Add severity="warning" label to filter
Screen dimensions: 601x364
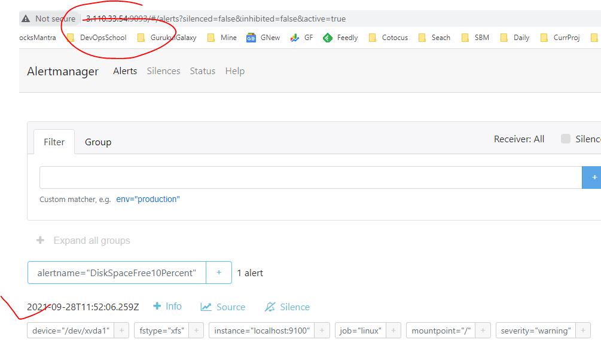[583, 331]
